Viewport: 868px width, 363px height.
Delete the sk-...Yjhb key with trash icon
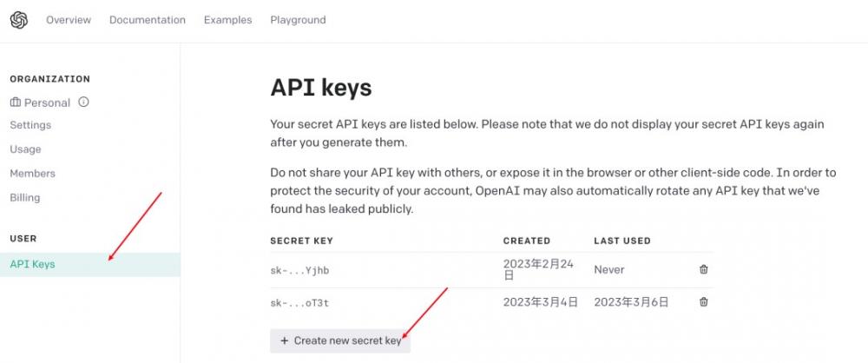point(703,270)
